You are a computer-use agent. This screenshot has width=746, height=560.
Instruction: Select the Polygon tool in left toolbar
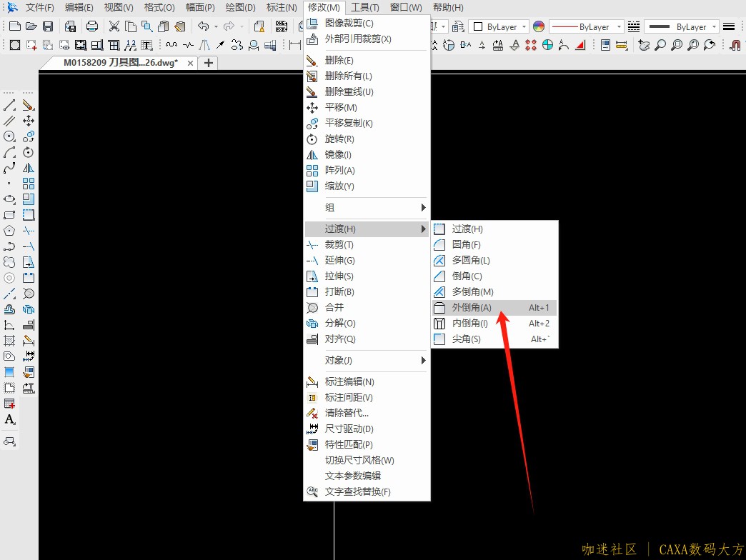click(9, 231)
